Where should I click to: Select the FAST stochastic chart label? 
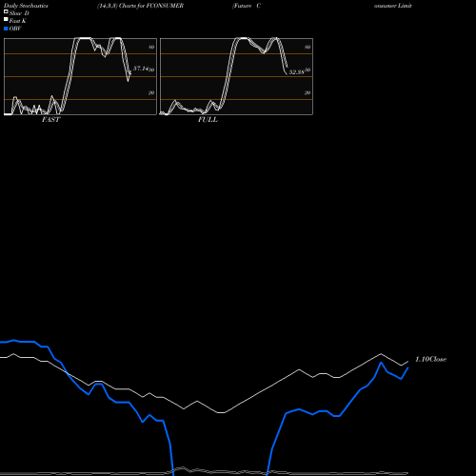[x=50, y=120]
